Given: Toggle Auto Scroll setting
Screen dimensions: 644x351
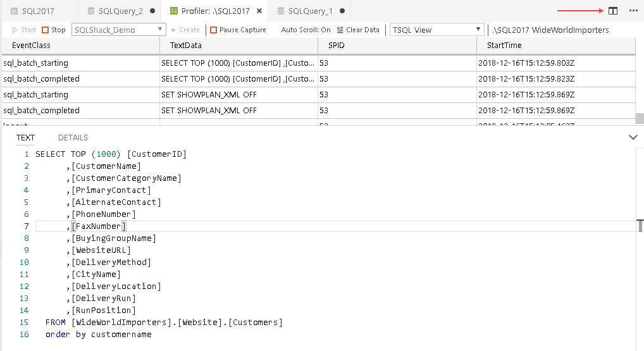Looking at the screenshot, I should [306, 30].
